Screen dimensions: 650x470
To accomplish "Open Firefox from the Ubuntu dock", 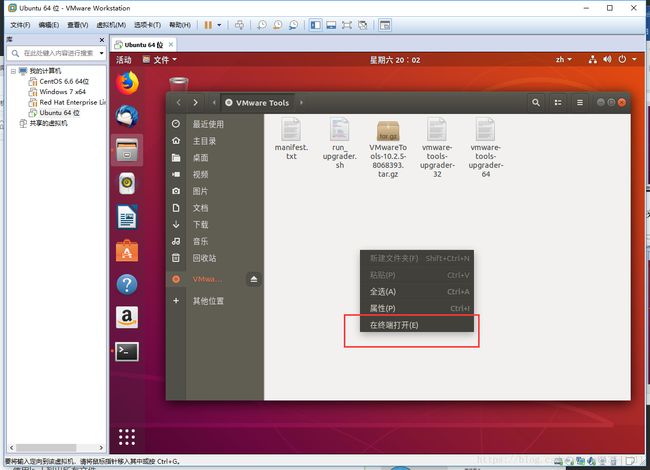I will point(127,83).
